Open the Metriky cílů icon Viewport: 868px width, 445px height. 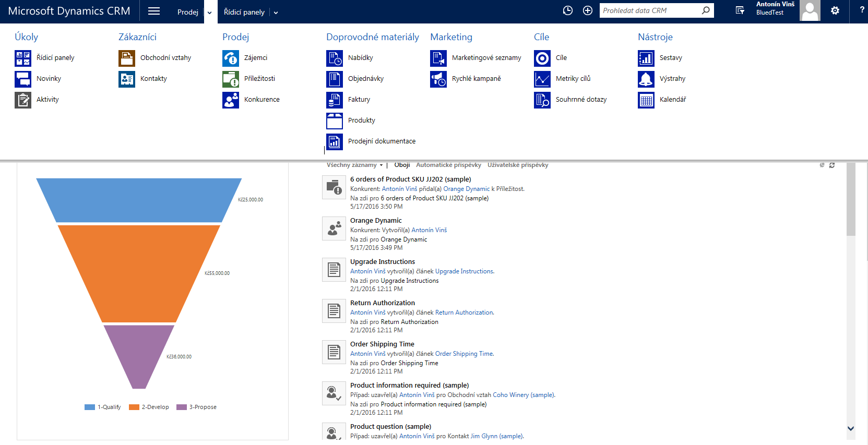click(x=542, y=79)
